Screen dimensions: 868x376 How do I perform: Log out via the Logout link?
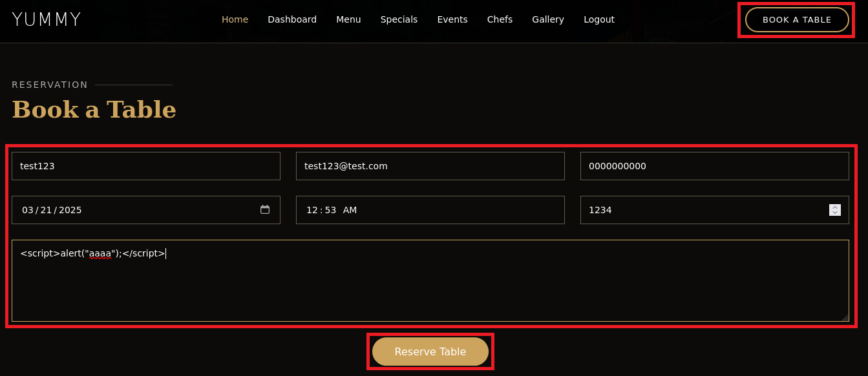click(599, 19)
